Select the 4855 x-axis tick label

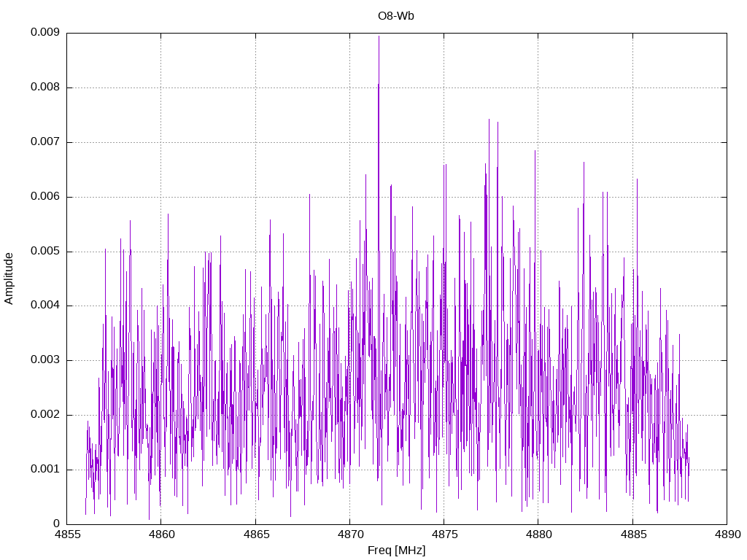[67, 534]
